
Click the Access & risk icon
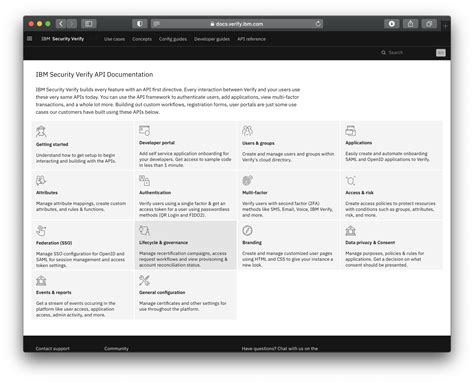(x=351, y=180)
